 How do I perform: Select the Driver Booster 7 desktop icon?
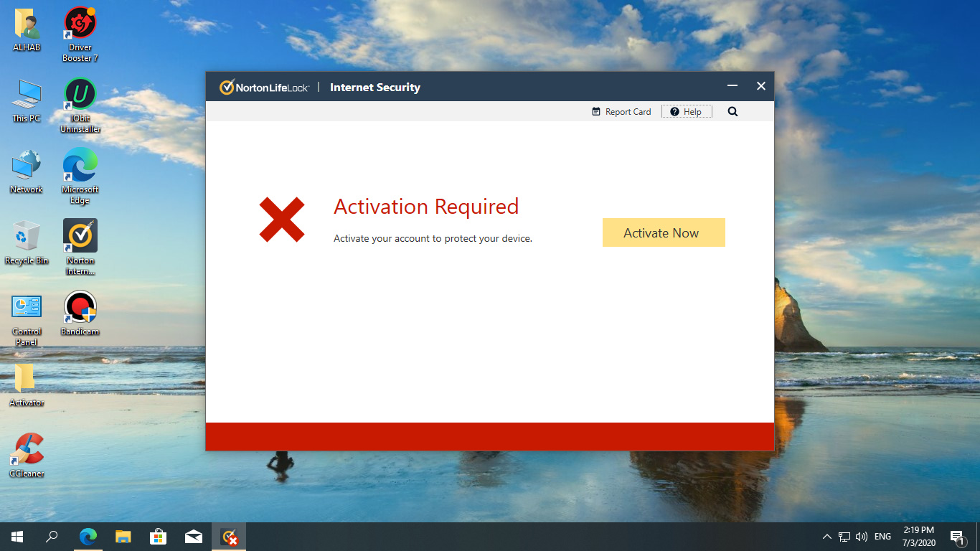[80, 34]
